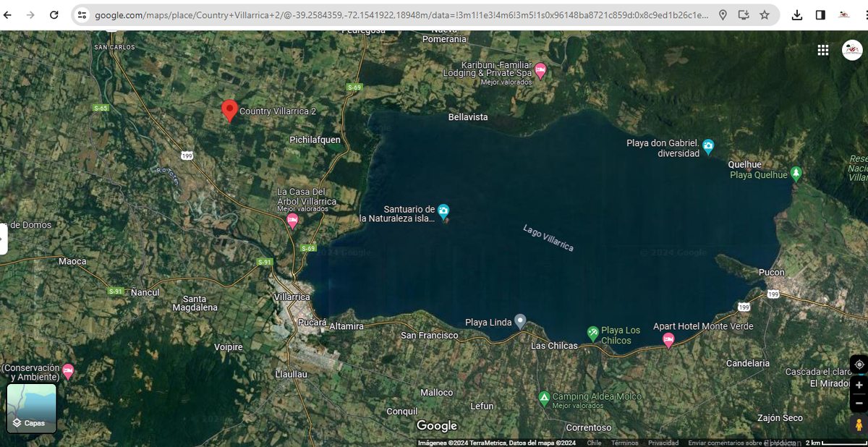This screenshot has width=868, height=447.
Task: Expand the collapsed side panel
Action: point(4,239)
